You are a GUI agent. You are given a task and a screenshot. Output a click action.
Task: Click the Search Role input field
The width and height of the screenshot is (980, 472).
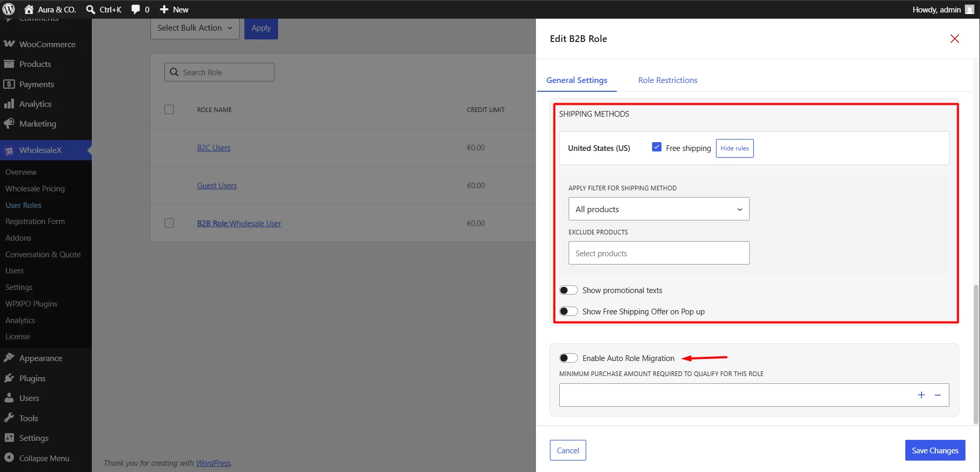point(219,72)
